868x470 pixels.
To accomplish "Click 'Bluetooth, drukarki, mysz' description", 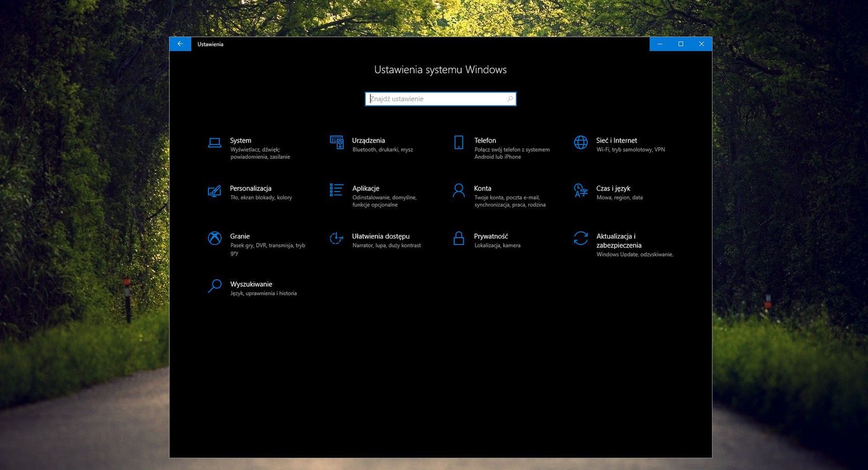I will (383, 150).
